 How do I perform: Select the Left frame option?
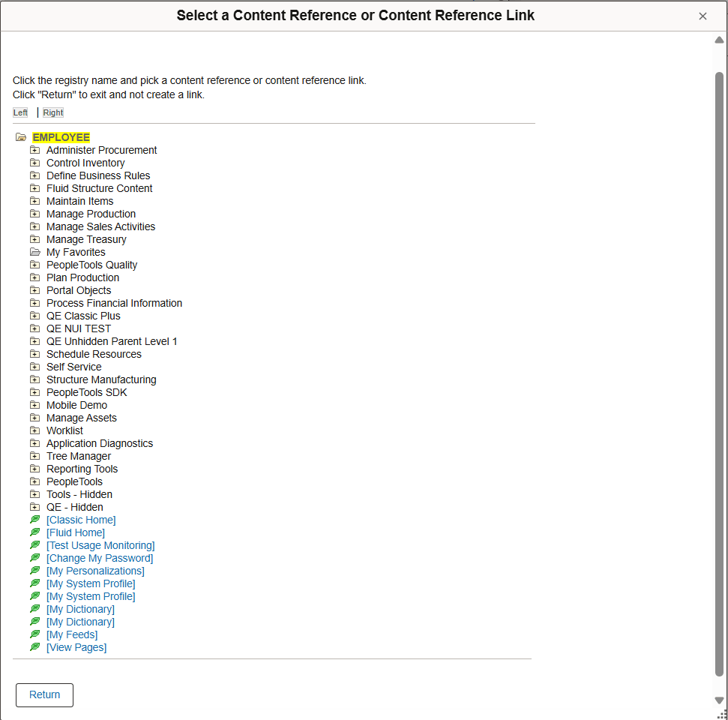point(19,112)
